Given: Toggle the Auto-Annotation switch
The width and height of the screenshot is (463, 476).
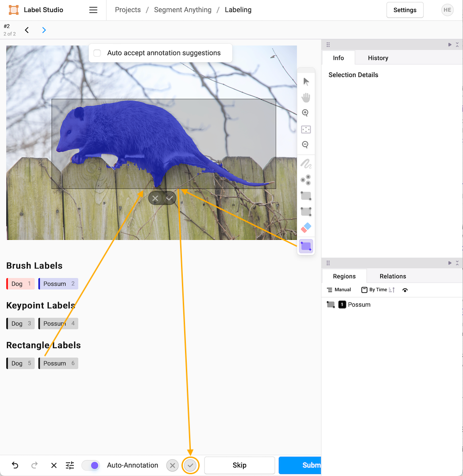Looking at the screenshot, I should coord(91,465).
